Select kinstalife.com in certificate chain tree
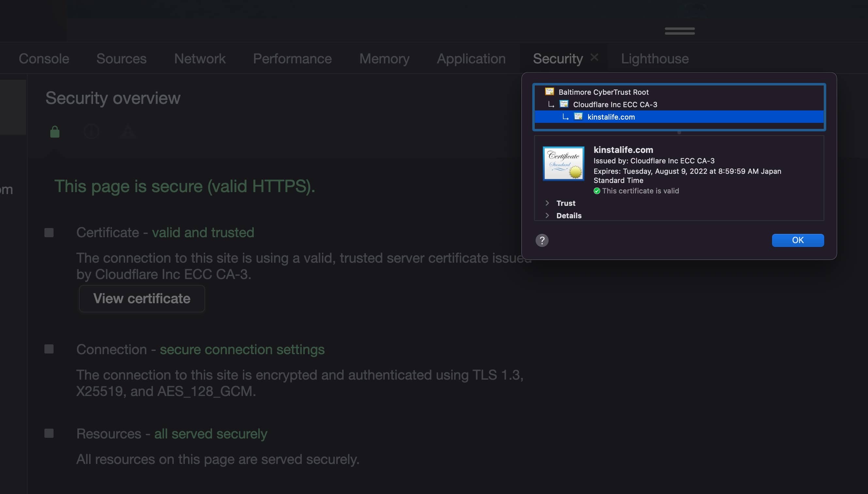868x494 pixels. pyautogui.click(x=610, y=116)
